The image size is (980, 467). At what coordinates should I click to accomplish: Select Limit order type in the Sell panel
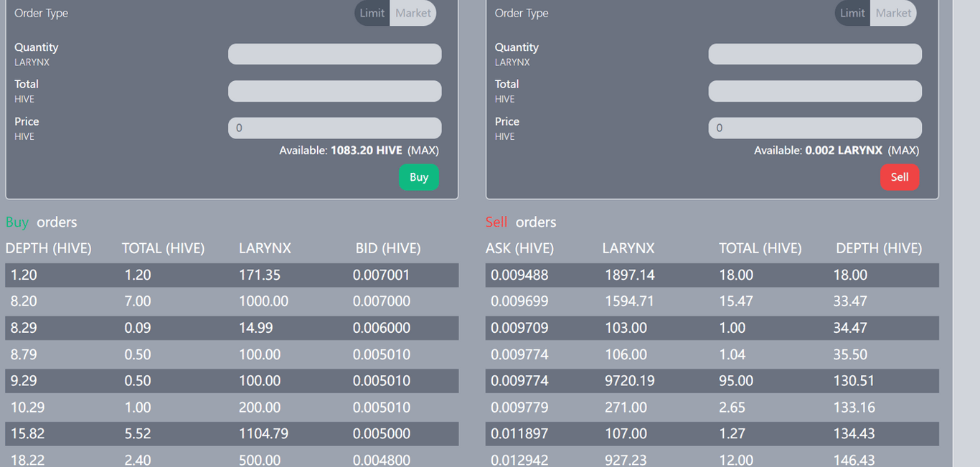[852, 13]
